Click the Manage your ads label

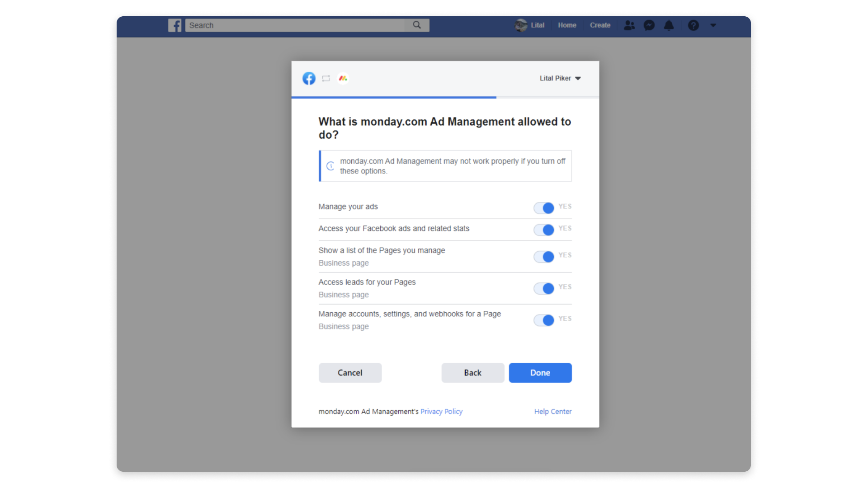(x=348, y=206)
